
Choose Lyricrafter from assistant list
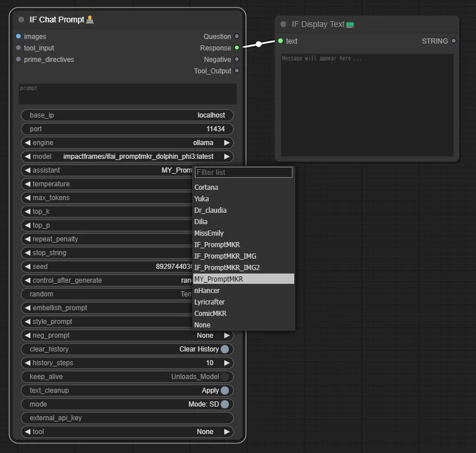pos(244,302)
